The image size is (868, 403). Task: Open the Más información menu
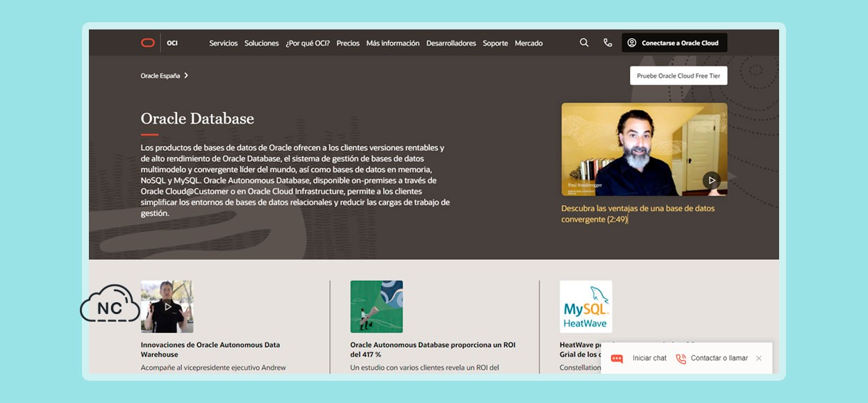[393, 43]
